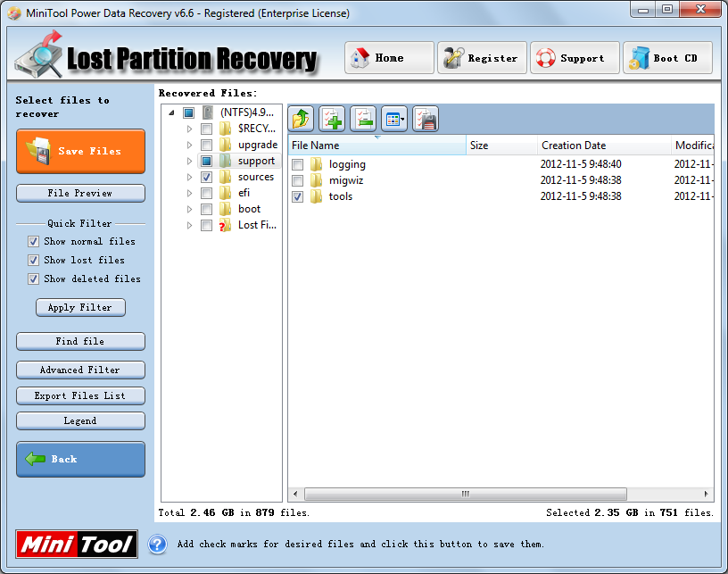Check the boot folder checkbox in tree

click(x=207, y=210)
